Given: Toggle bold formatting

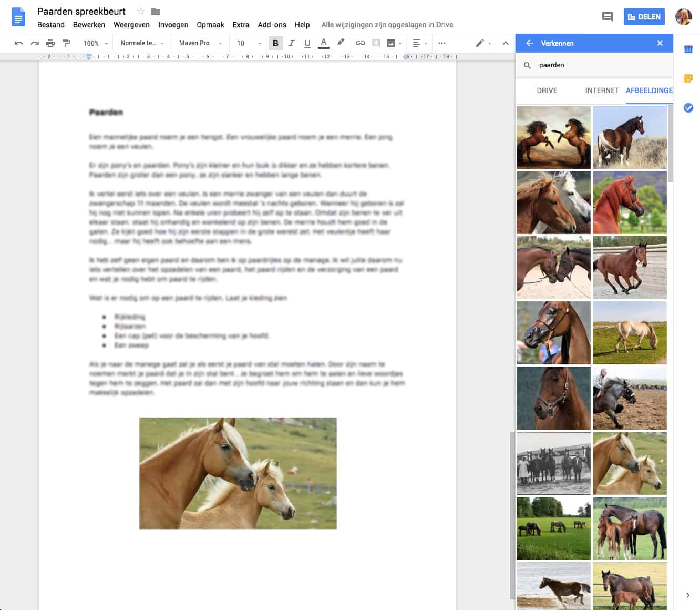Looking at the screenshot, I should coord(275,43).
